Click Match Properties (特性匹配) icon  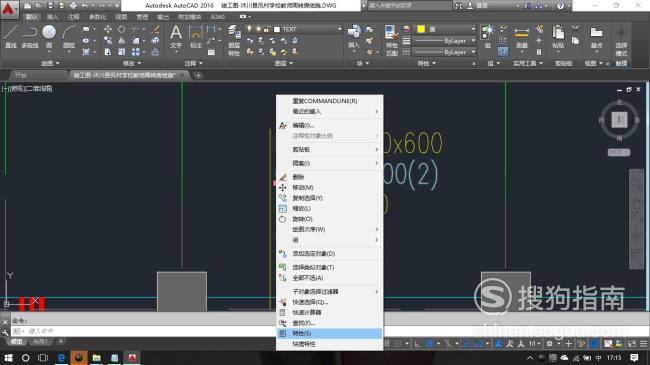(x=392, y=40)
